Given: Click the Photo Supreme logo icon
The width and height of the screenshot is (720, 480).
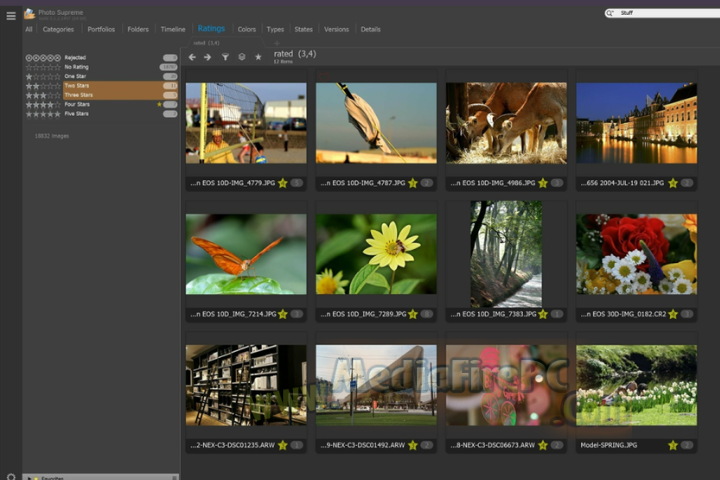Looking at the screenshot, I should point(29,14).
